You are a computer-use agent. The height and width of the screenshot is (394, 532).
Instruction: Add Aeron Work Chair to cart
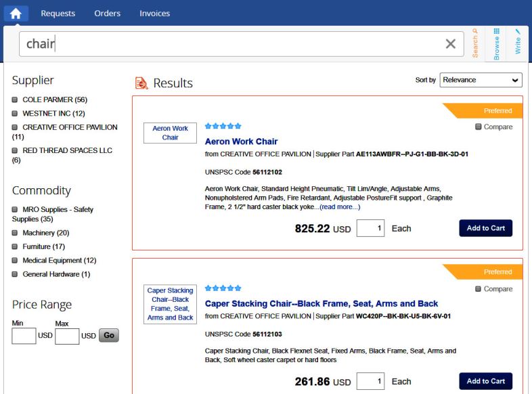coord(485,228)
